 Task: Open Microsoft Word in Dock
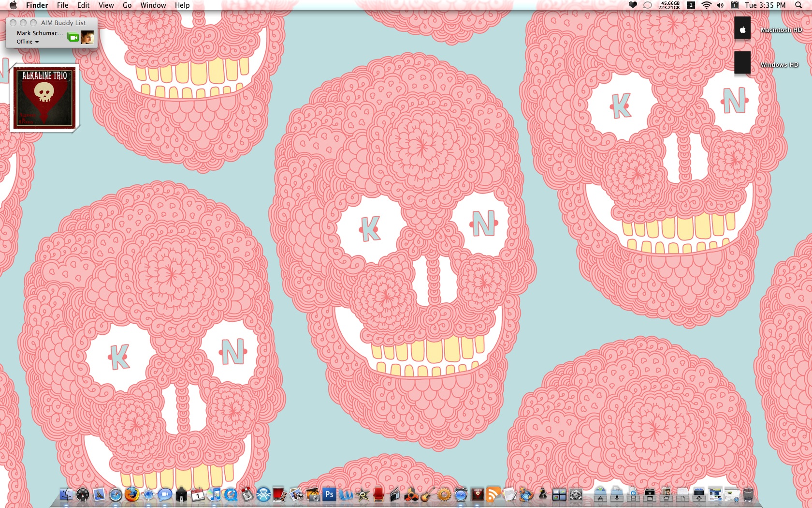[x=346, y=494]
